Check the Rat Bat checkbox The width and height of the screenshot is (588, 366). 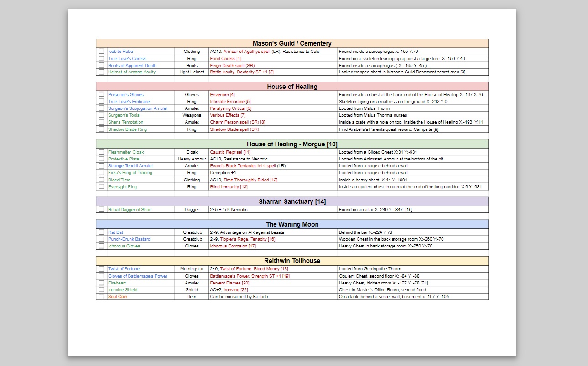(101, 232)
